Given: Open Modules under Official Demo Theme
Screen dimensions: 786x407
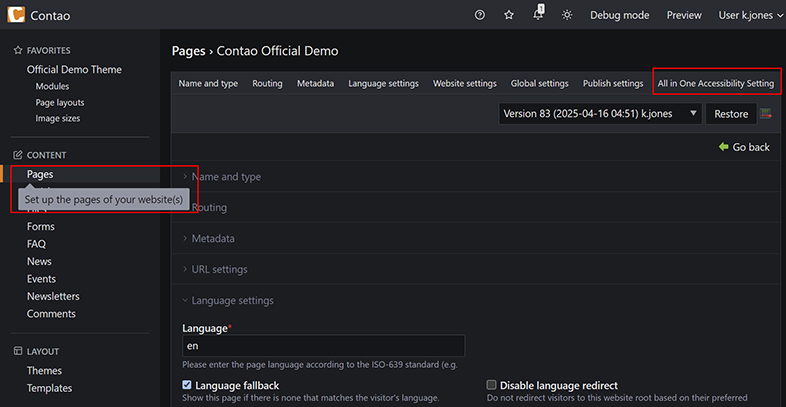Looking at the screenshot, I should pyautogui.click(x=52, y=86).
